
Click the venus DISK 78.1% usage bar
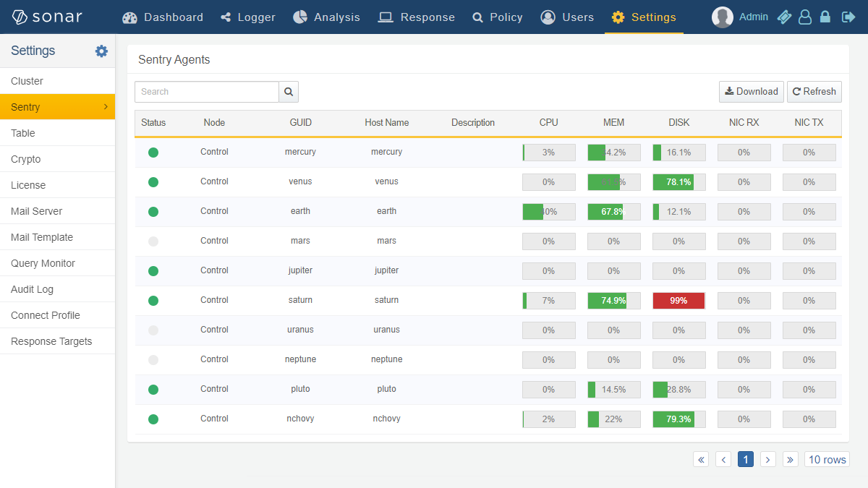tap(678, 182)
